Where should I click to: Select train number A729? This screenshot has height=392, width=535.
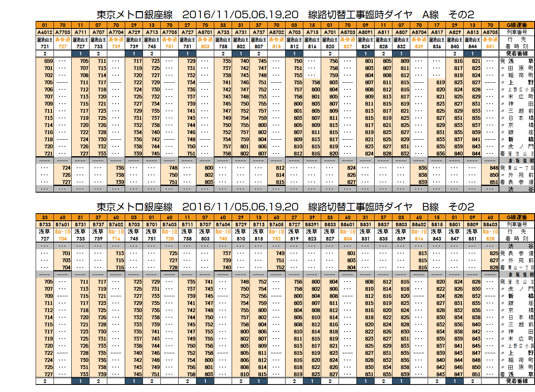click(134, 32)
